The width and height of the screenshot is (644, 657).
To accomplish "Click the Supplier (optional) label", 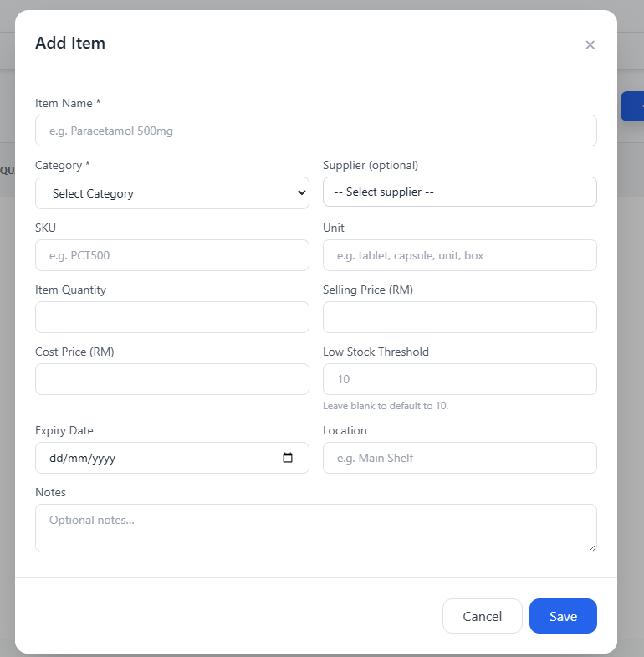I will [371, 165].
